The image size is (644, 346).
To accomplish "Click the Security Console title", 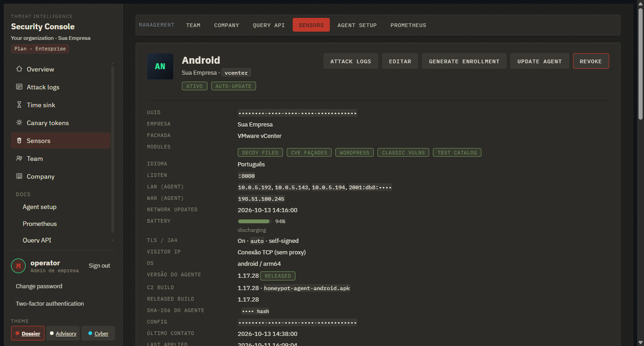I will pyautogui.click(x=43, y=27).
